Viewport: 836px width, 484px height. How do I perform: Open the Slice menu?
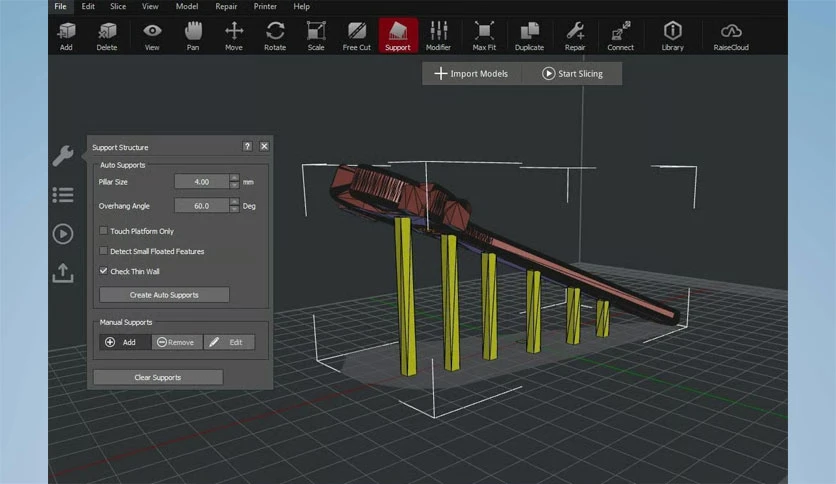click(118, 6)
